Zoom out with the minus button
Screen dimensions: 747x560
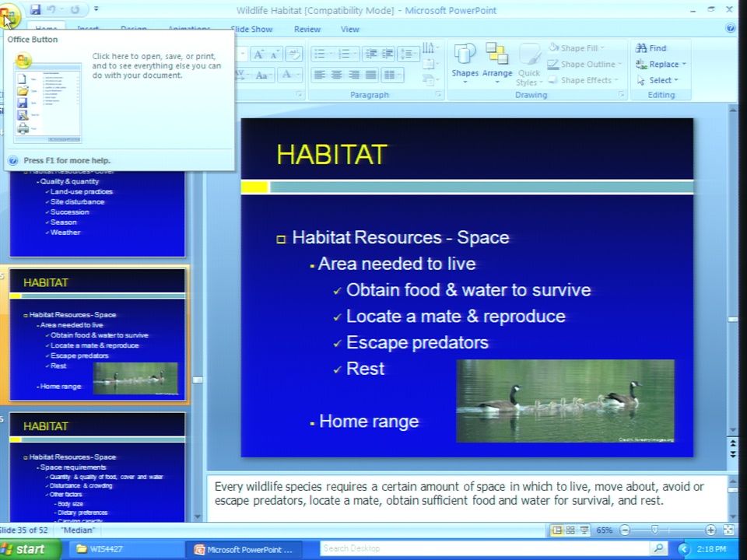tap(626, 530)
